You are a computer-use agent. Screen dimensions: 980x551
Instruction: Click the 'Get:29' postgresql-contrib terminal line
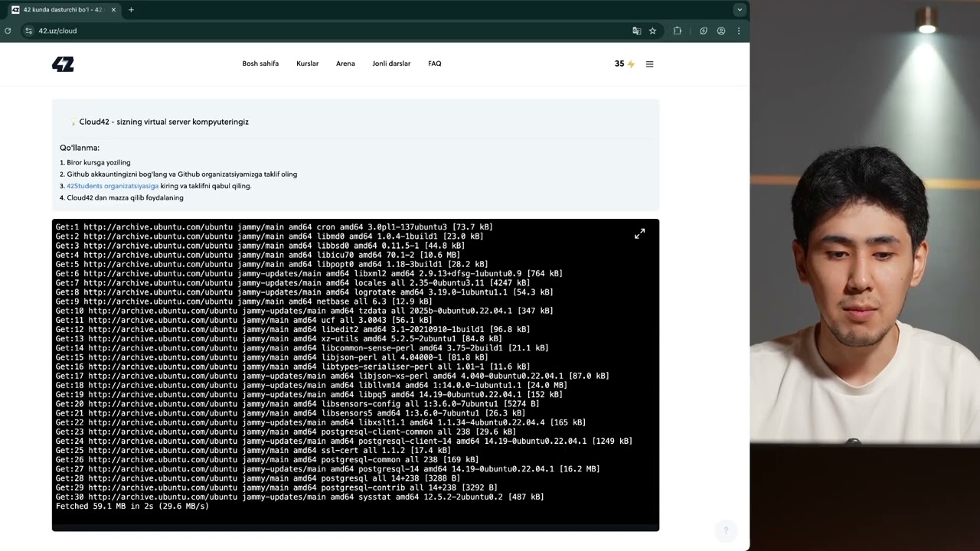(276, 487)
